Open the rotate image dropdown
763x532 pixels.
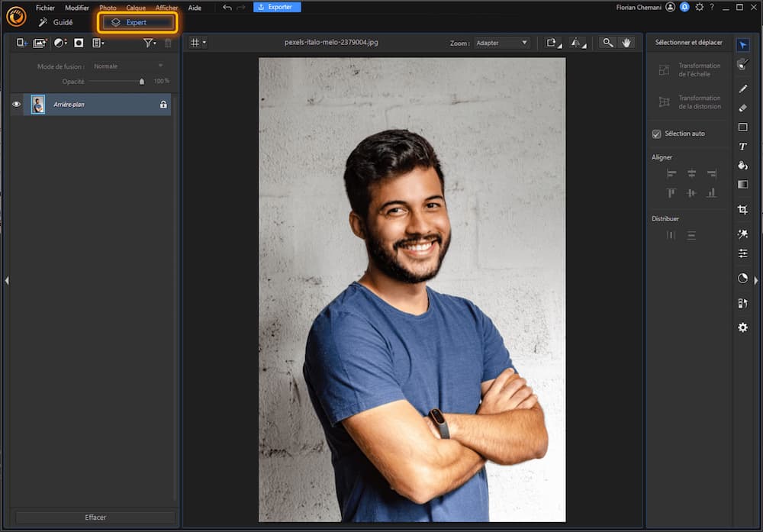[x=553, y=43]
